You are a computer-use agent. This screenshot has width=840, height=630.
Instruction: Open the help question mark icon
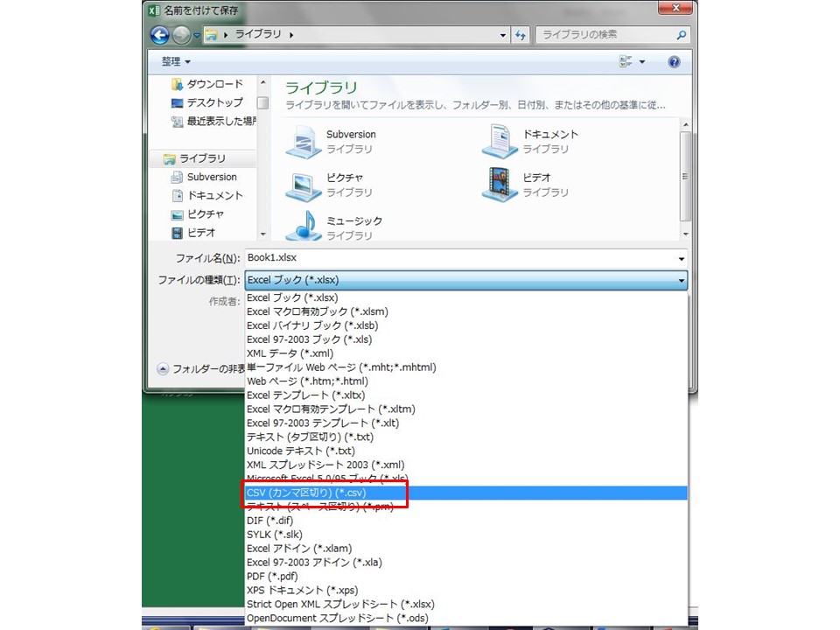click(674, 62)
